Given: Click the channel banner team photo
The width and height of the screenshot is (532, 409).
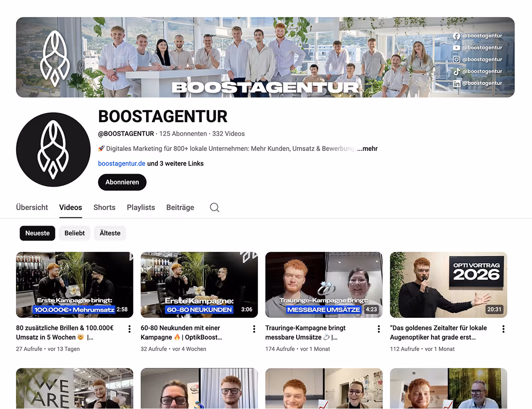Looking at the screenshot, I should click(x=266, y=57).
